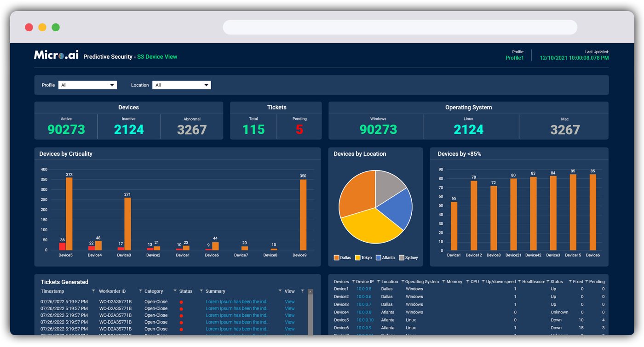The width and height of the screenshot is (644, 347).
Task: Filter the CPU column
Action: [483, 281]
